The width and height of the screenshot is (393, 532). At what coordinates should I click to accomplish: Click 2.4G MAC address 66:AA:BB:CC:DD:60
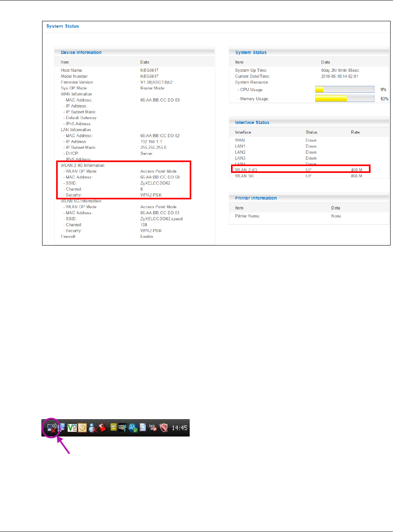pyautogui.click(x=160, y=177)
